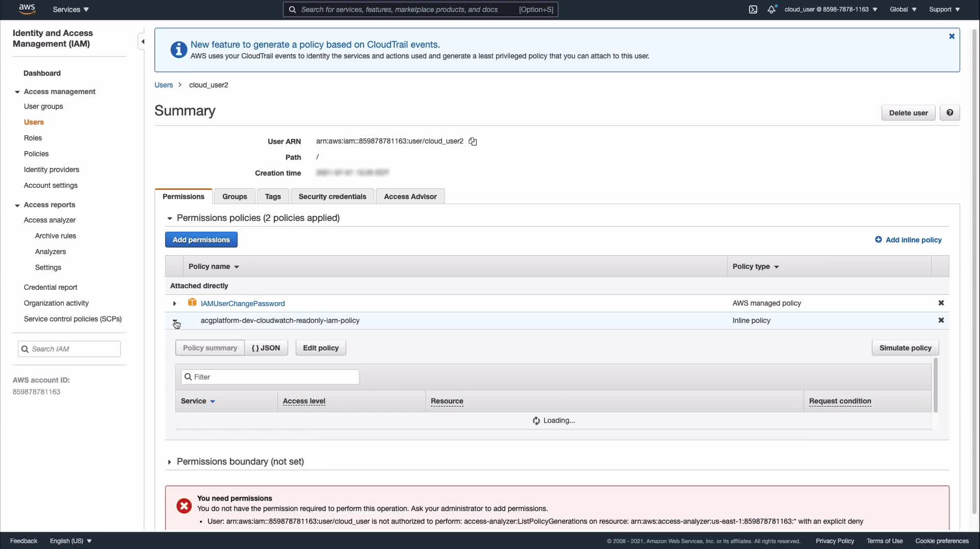Click the Edit policy button
The height and width of the screenshot is (549, 980).
pyautogui.click(x=321, y=348)
